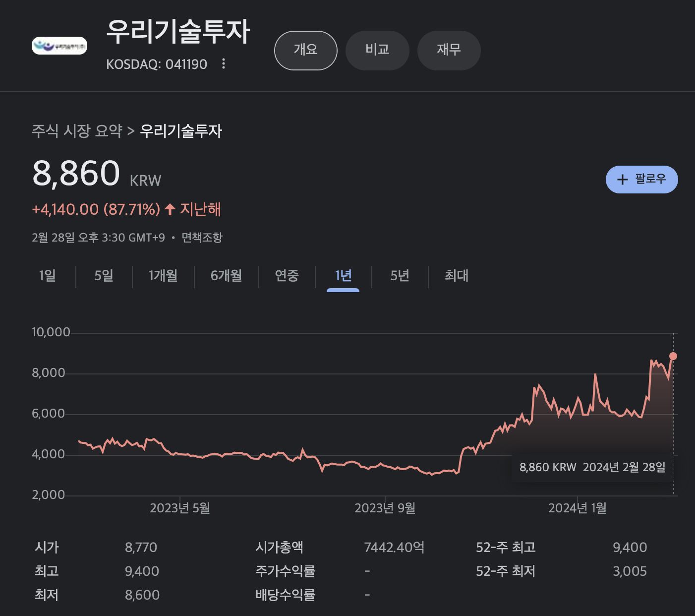Open the 면책조항 disclaimer link
This screenshot has width=695, height=616.
point(202,238)
